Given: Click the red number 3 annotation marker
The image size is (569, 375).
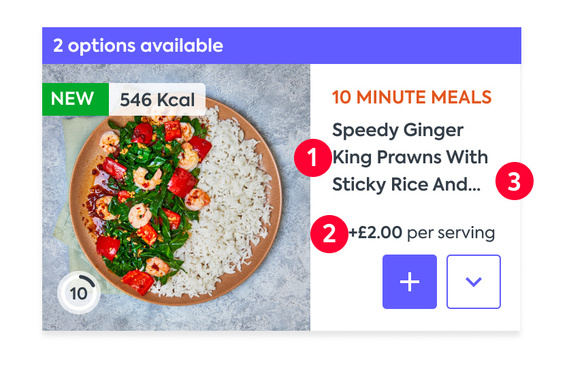Looking at the screenshot, I should [x=514, y=181].
